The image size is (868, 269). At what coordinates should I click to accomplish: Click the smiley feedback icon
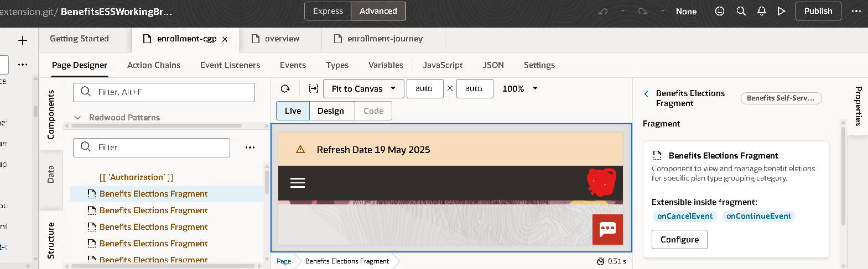pos(720,11)
